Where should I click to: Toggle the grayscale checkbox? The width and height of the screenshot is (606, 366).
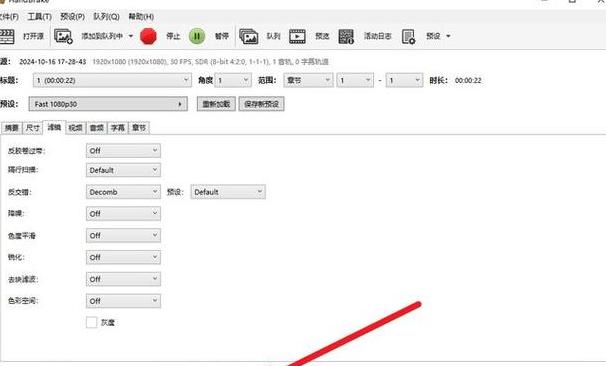coord(92,322)
